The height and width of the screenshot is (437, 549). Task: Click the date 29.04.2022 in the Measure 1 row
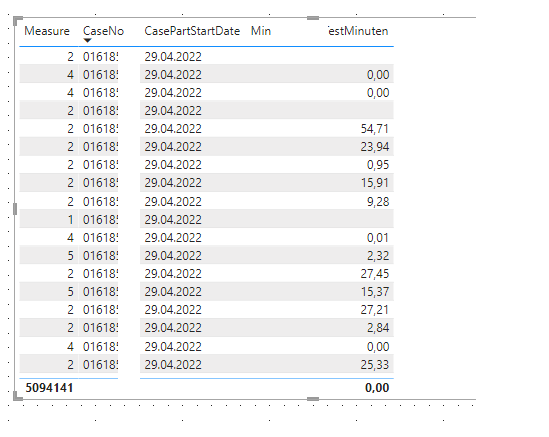[x=173, y=220]
